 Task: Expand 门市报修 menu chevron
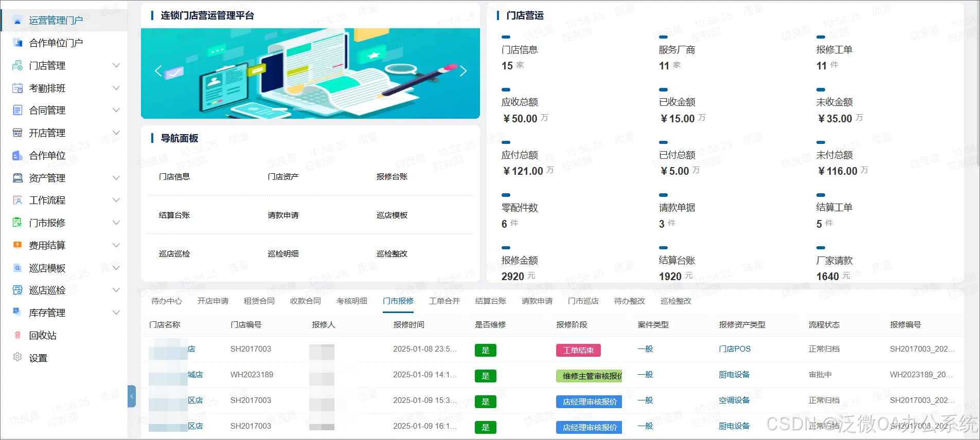click(116, 223)
